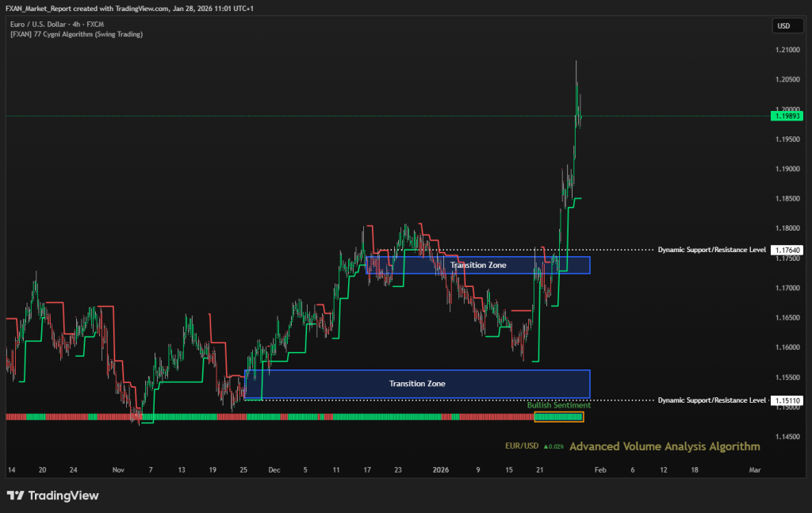Click Advanced Volume Analysis Algorithm text

(664, 446)
